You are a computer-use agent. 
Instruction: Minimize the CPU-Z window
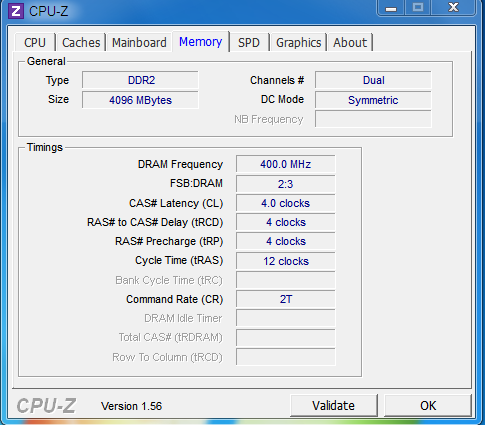pos(391,8)
